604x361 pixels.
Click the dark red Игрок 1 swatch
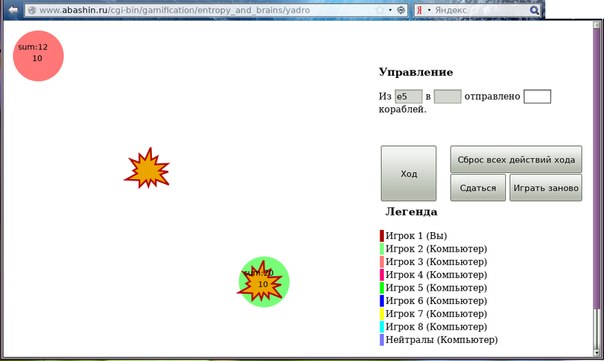(382, 235)
